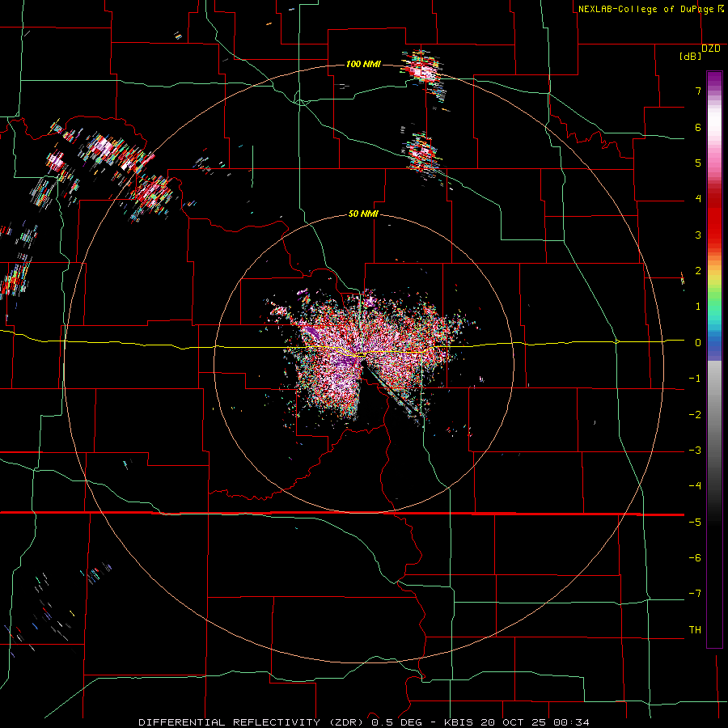Screen dimensions: 728x728
Task: Click the 100 NMI range ring label
Action: point(363,64)
